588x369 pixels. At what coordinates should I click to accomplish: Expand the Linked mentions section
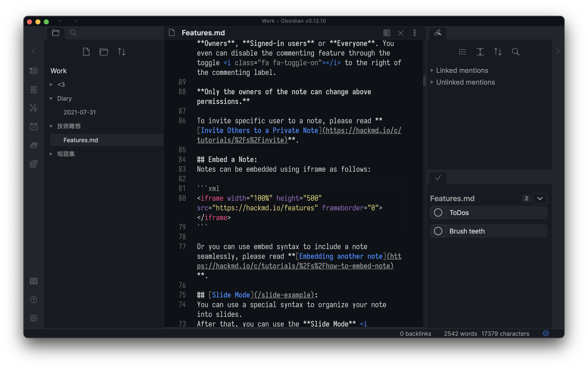432,70
